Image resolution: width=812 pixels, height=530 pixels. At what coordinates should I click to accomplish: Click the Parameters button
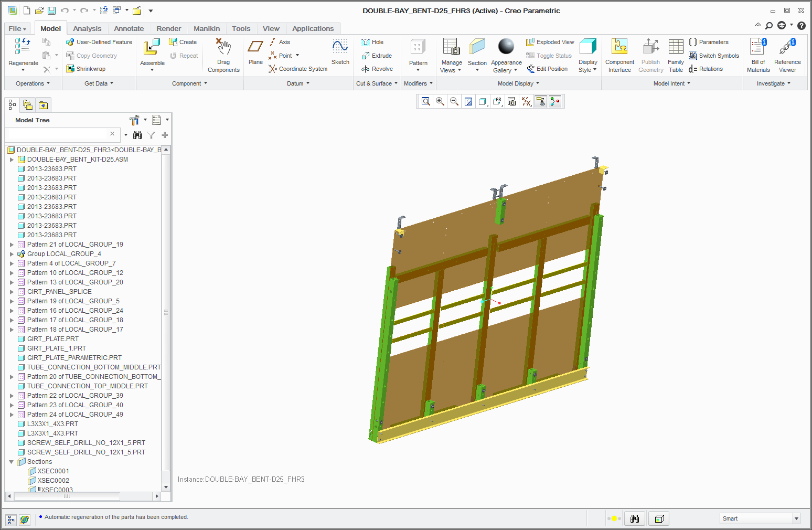(x=709, y=42)
